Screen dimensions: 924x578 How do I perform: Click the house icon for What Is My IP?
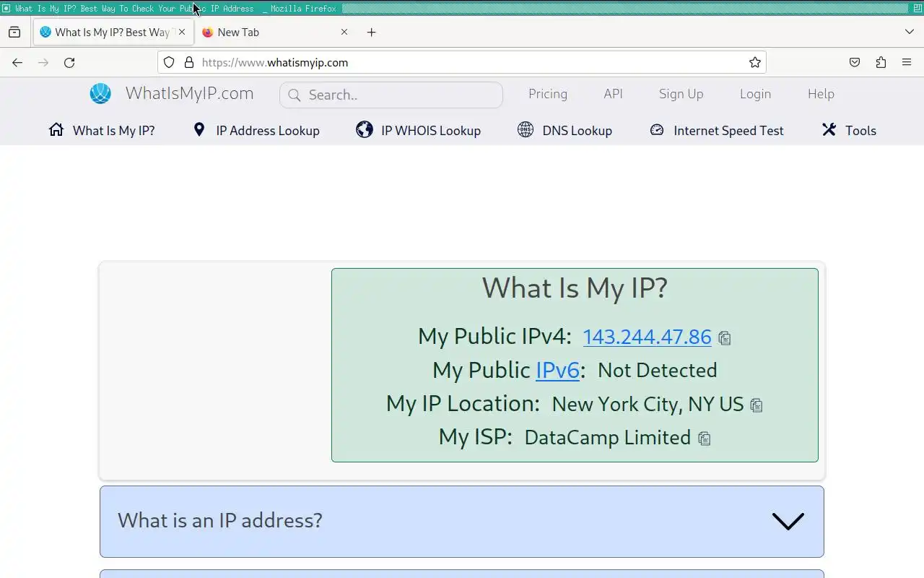coord(56,129)
